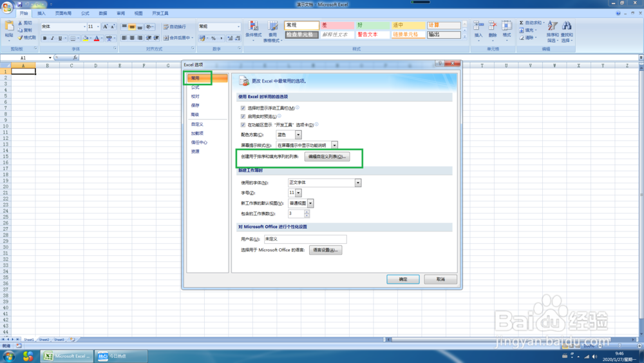Image resolution: width=644 pixels, height=363 pixels.
Task: Select the 高级 category in Excel options
Action: (x=195, y=115)
